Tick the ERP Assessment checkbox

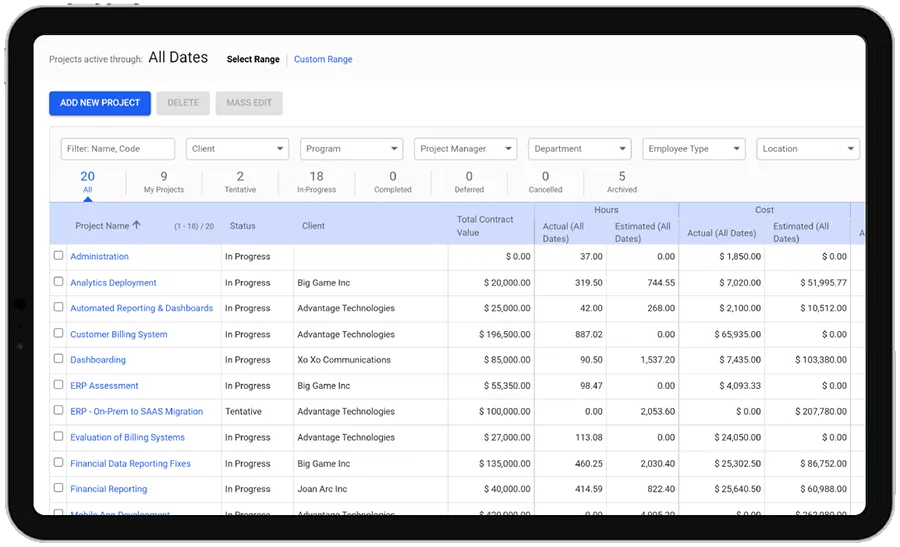tap(59, 385)
